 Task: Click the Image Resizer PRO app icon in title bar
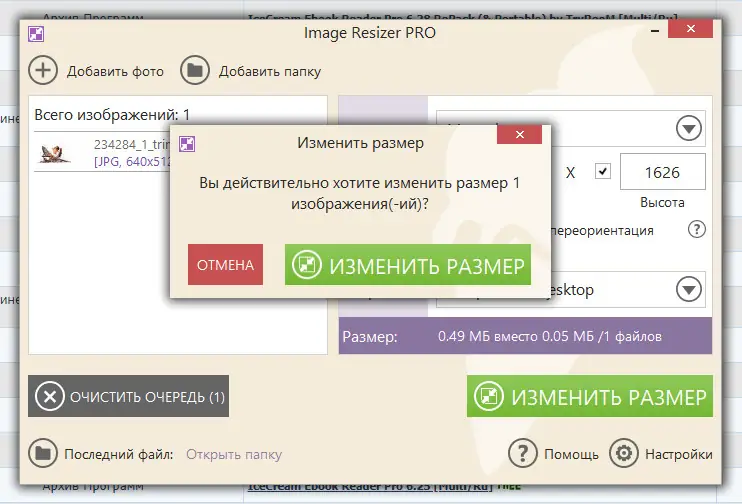coord(36,34)
